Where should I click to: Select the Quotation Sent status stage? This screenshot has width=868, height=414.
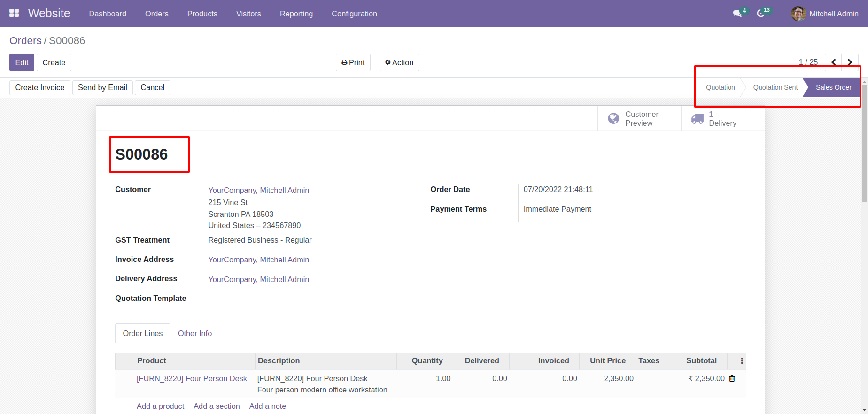click(x=775, y=87)
